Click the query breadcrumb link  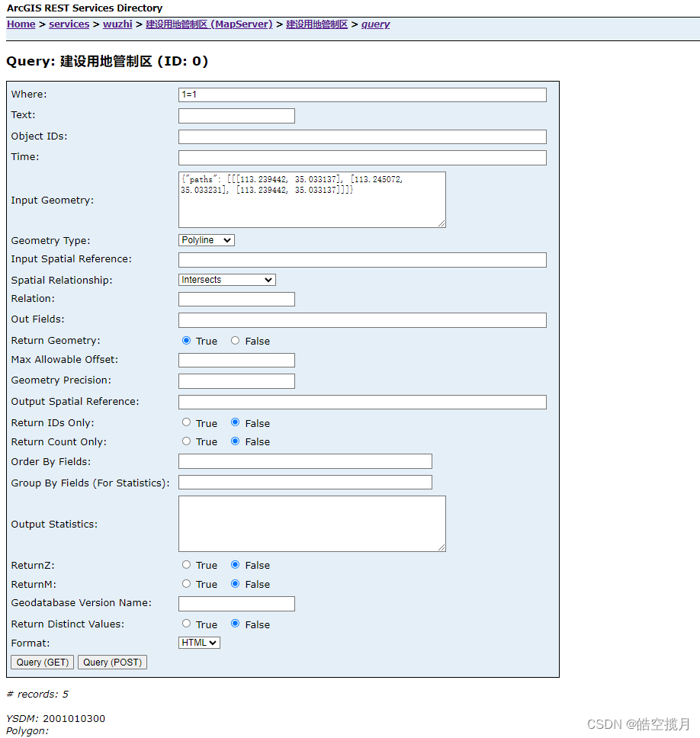375,24
